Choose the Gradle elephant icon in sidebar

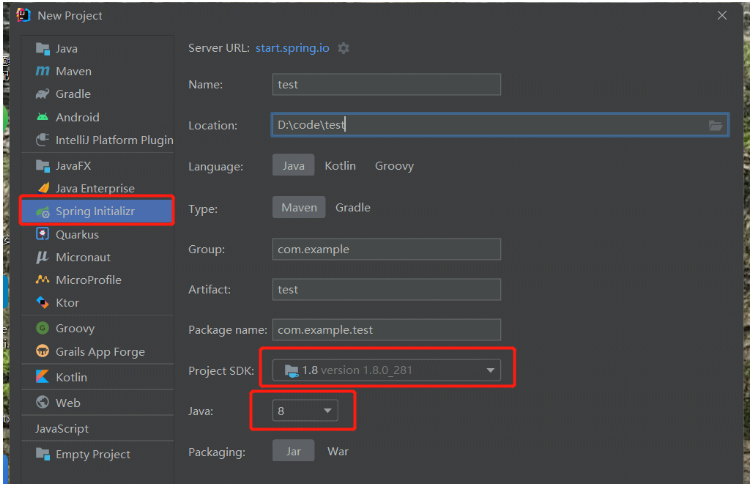[x=42, y=94]
